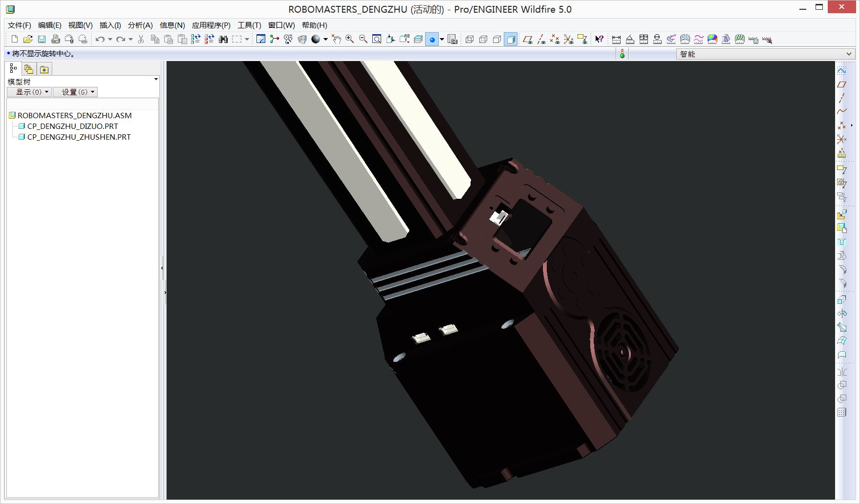Viewport: 860px width, 504px height.
Task: Open an existing file via folder icon
Action: click(x=28, y=39)
